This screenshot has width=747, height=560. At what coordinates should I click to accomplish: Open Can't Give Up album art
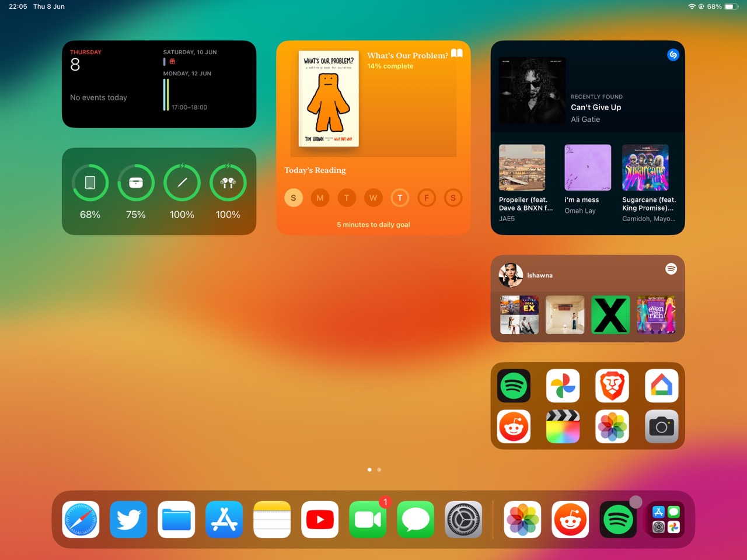point(532,90)
